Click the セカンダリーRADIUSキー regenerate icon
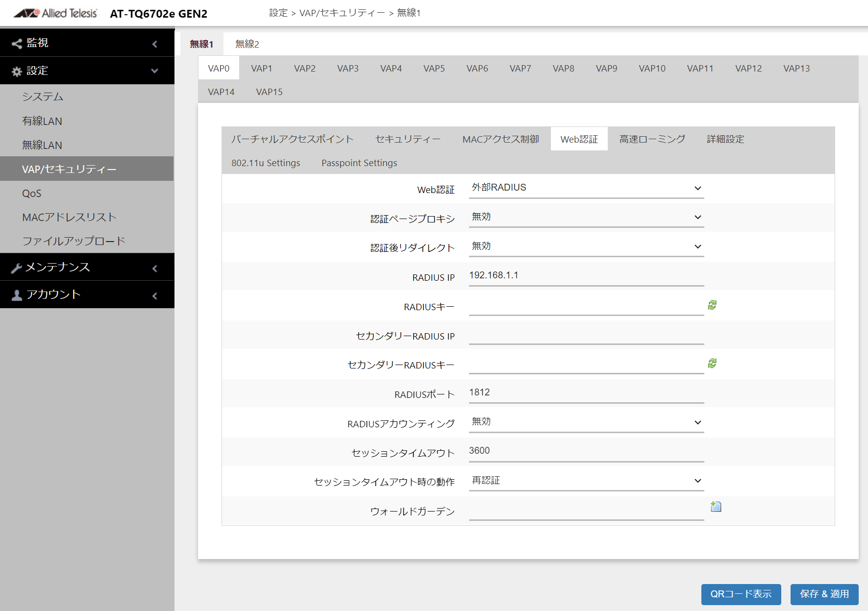 click(712, 363)
